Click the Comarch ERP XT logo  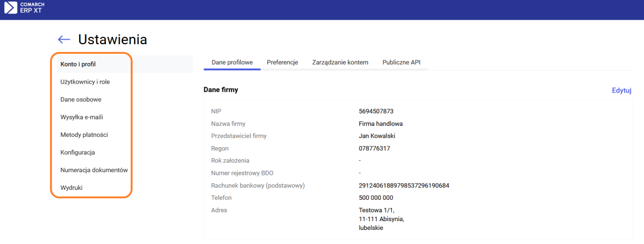23,8
